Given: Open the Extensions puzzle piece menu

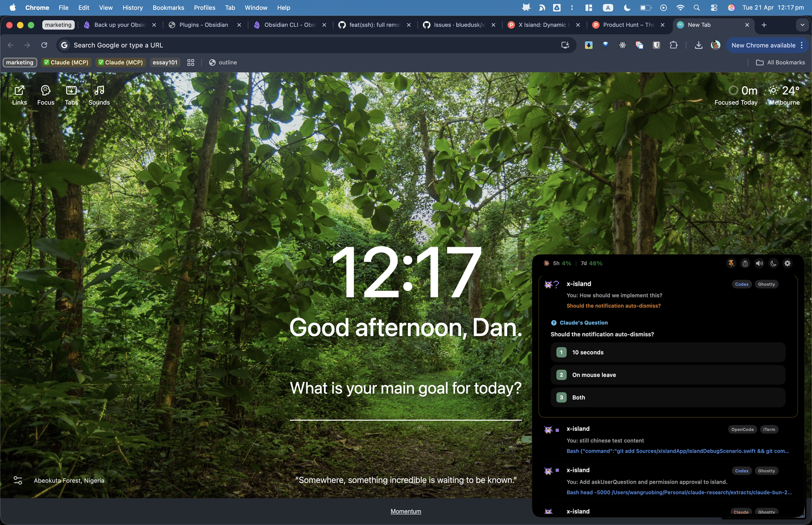Looking at the screenshot, I should [x=674, y=45].
